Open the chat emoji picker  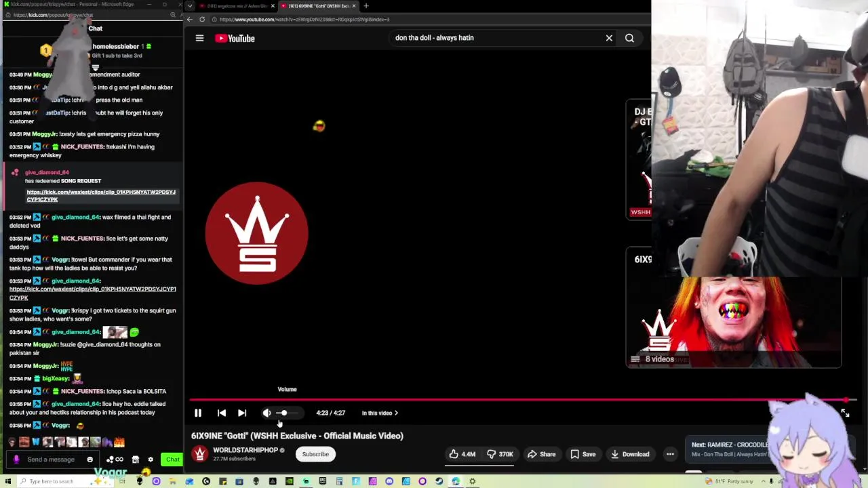coord(90,460)
